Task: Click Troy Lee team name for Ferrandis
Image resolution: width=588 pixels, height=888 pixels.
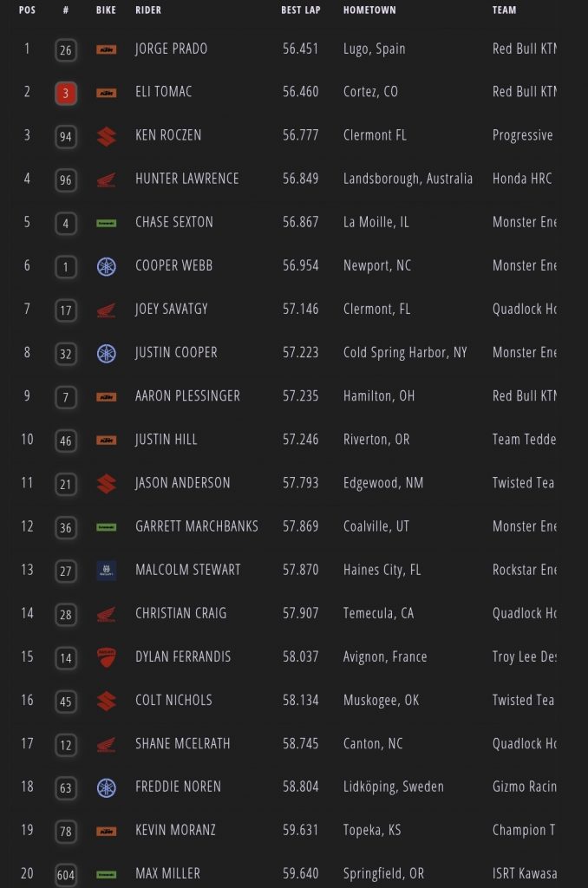Action: coord(524,656)
